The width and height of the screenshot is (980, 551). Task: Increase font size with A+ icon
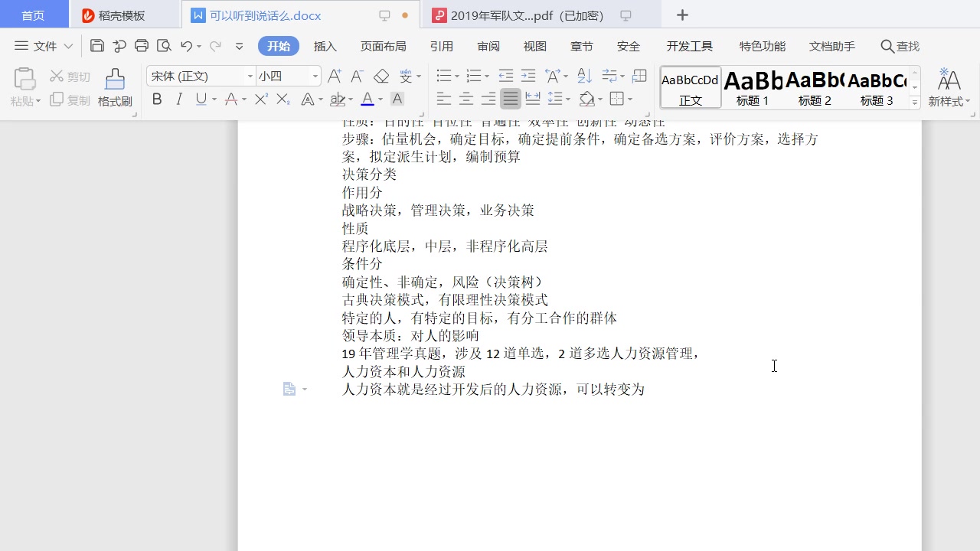pyautogui.click(x=335, y=76)
